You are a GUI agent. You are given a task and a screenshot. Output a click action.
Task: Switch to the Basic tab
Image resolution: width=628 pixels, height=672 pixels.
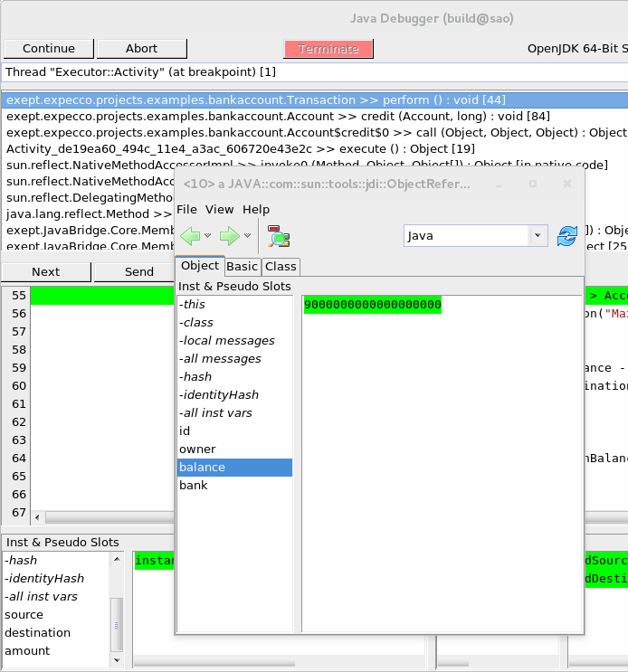coord(242,266)
